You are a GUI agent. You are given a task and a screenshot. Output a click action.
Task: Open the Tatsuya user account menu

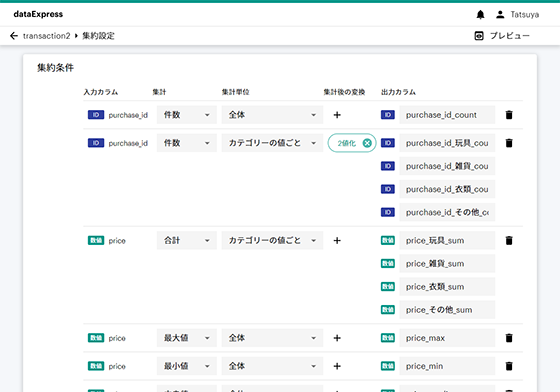tap(518, 15)
